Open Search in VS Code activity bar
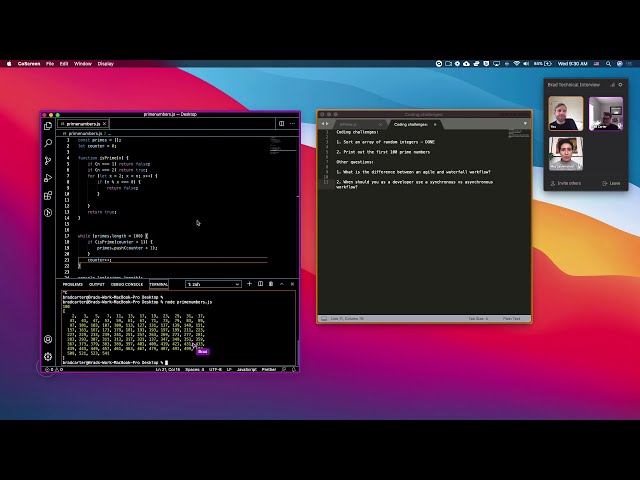This screenshot has height=480, width=640. click(x=48, y=143)
